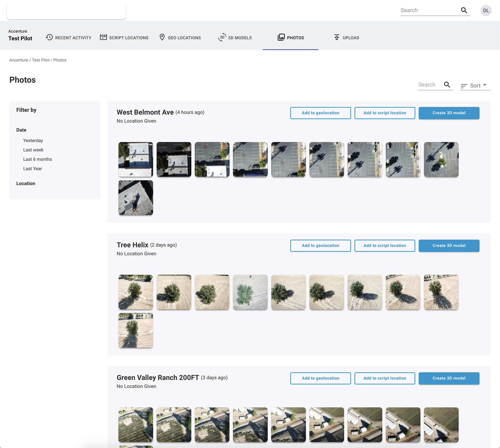Add West Belmont Ave to script location
The image size is (500, 448).
pos(385,113)
